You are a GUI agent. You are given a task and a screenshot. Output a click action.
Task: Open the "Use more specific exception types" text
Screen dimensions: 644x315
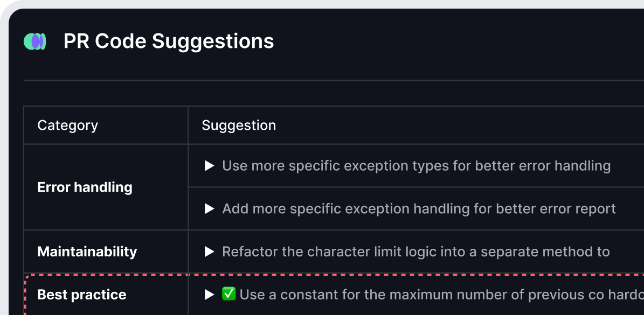416,166
